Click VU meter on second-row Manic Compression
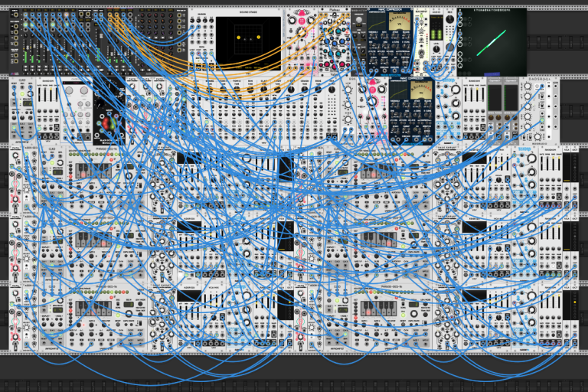 [421, 90]
